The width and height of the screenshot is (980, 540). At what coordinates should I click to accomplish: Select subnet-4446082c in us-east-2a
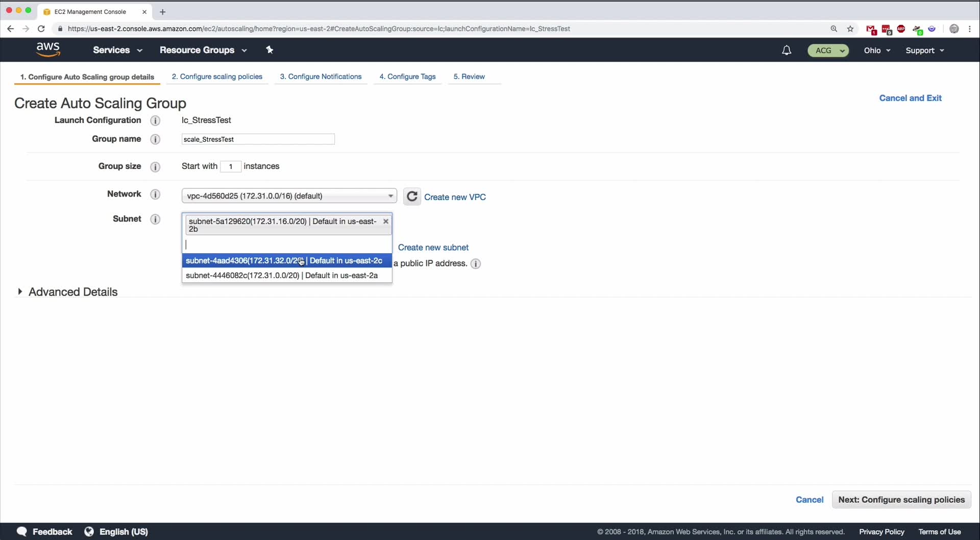tap(287, 276)
